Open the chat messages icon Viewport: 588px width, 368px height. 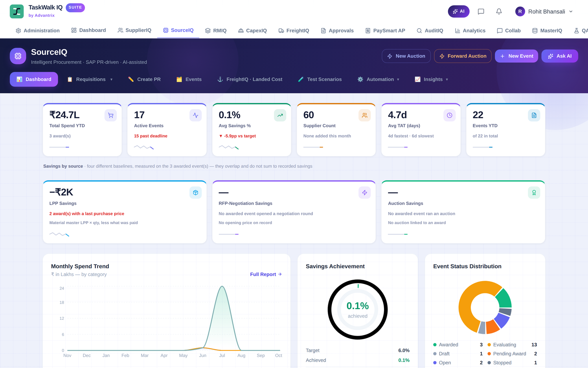pos(481,12)
